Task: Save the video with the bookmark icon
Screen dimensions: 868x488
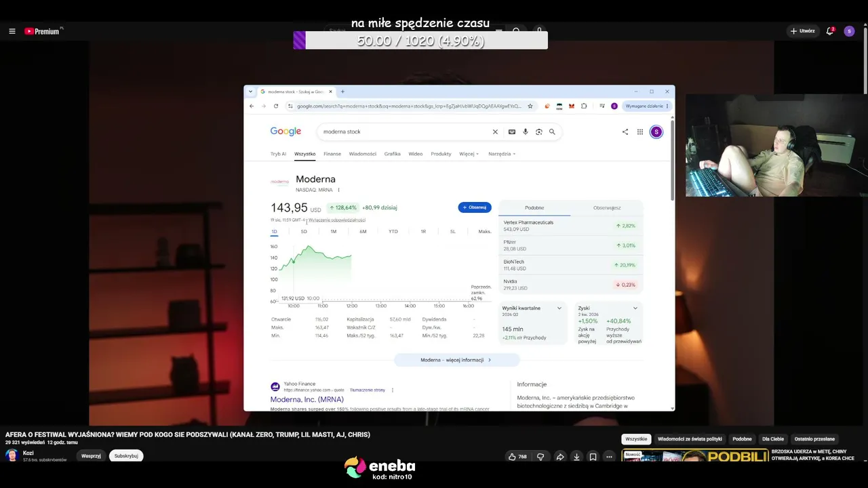Action: (x=593, y=457)
